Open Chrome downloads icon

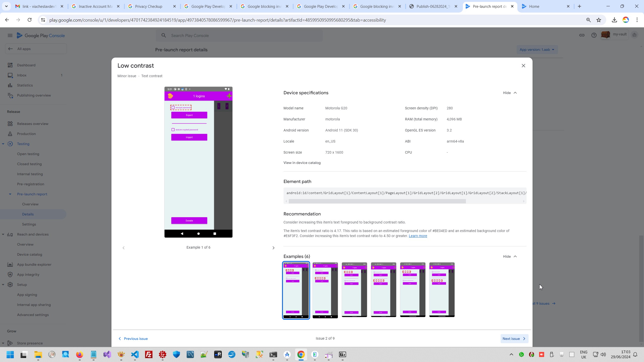(614, 20)
